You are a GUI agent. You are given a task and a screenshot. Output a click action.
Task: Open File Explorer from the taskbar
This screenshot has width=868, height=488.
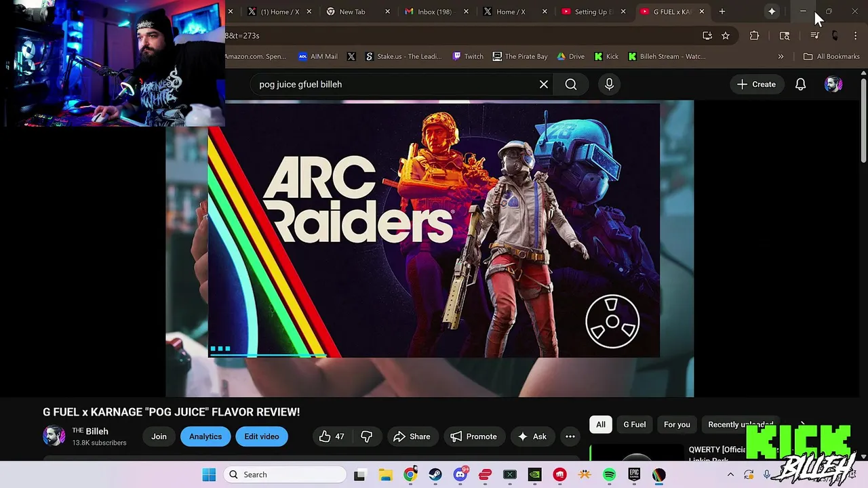click(384, 474)
